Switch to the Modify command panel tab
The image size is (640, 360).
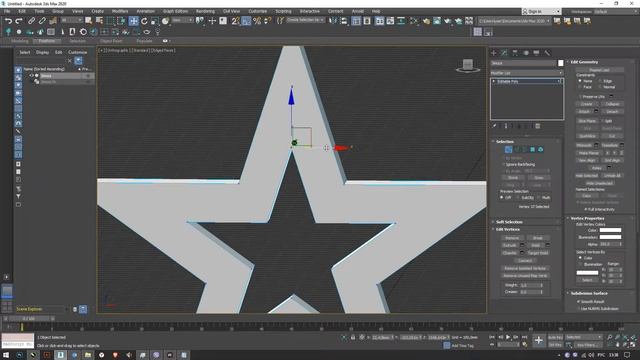[x=504, y=53]
